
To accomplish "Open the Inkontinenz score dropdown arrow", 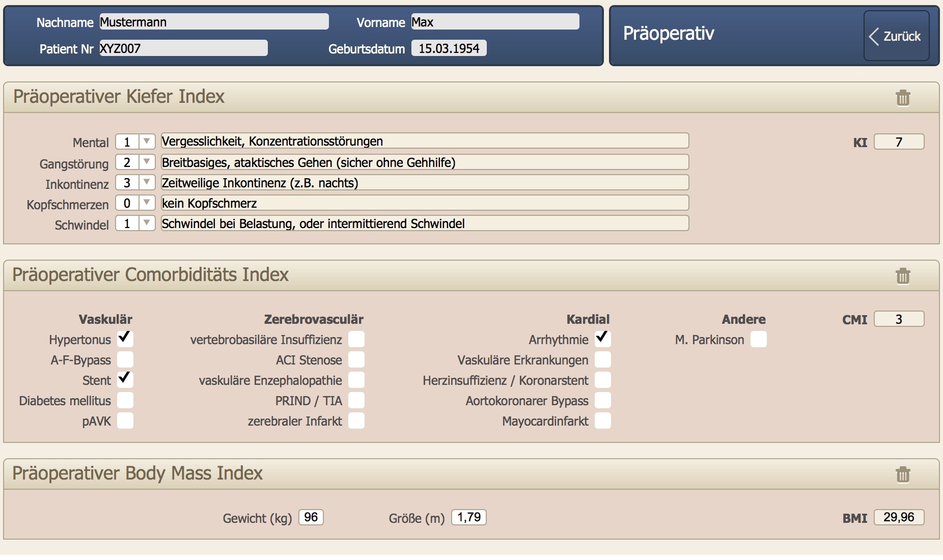I will pos(147,182).
